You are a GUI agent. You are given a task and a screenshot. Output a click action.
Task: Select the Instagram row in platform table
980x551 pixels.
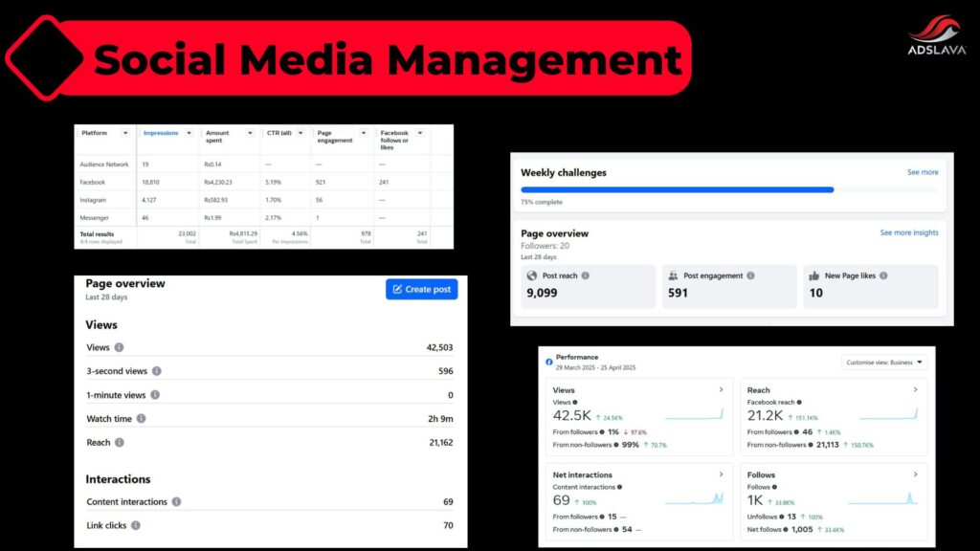pos(93,200)
